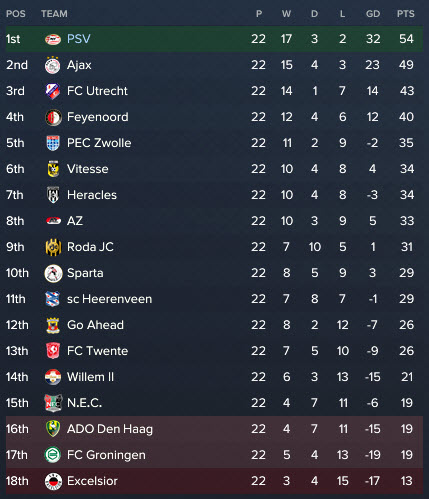
Task: Click the POS column header
Action: pos(16,14)
